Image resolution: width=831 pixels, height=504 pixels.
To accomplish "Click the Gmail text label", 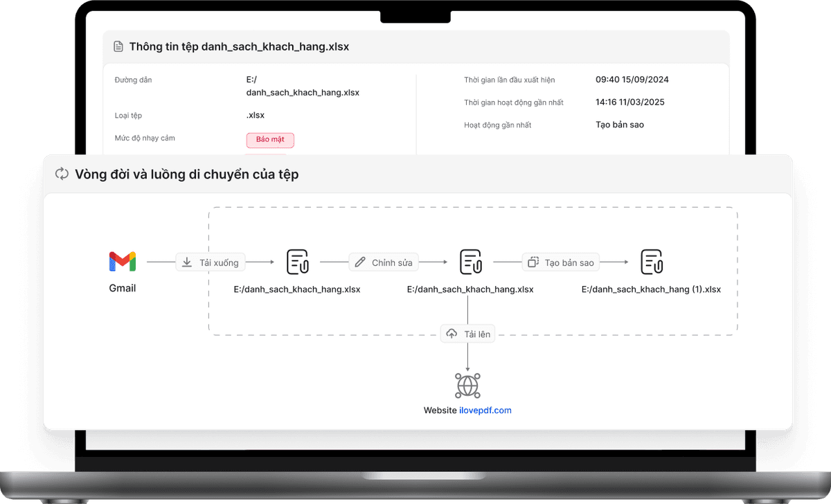I will (x=123, y=288).
